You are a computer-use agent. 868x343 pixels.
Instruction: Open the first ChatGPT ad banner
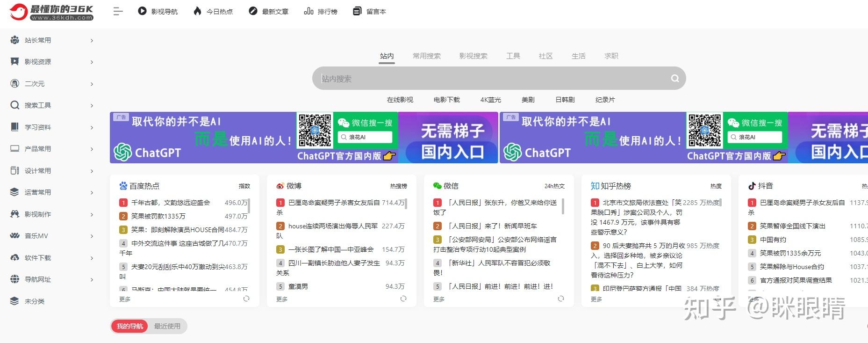click(304, 138)
